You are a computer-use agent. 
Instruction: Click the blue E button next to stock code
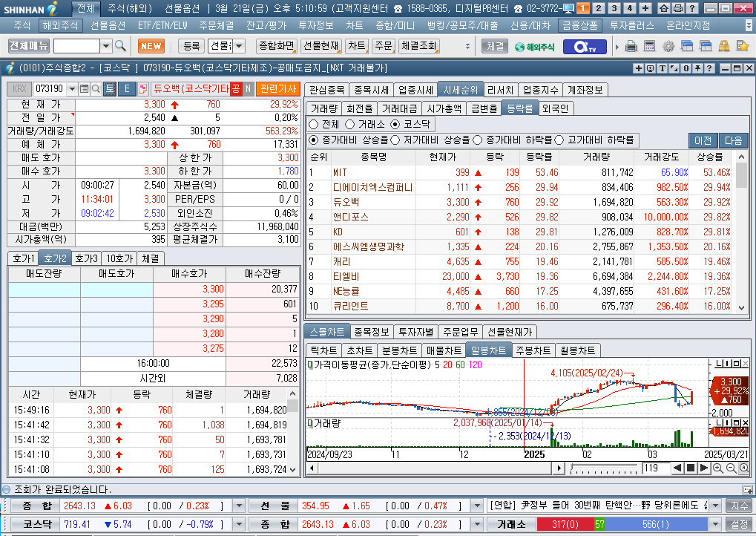(x=128, y=89)
